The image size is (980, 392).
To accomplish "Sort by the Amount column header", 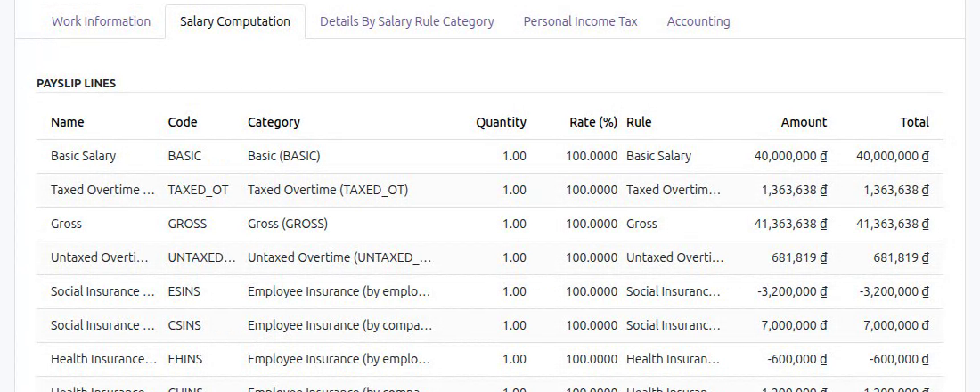I will (804, 123).
